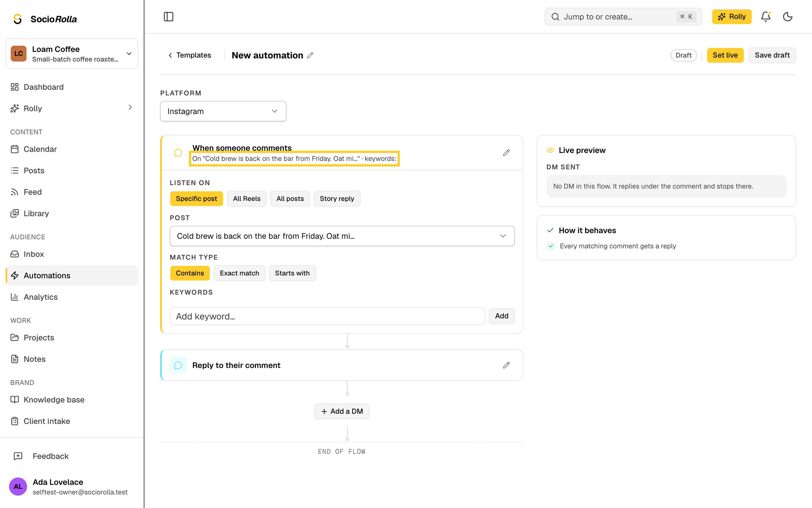Open Inbox in the sidebar

click(72, 254)
